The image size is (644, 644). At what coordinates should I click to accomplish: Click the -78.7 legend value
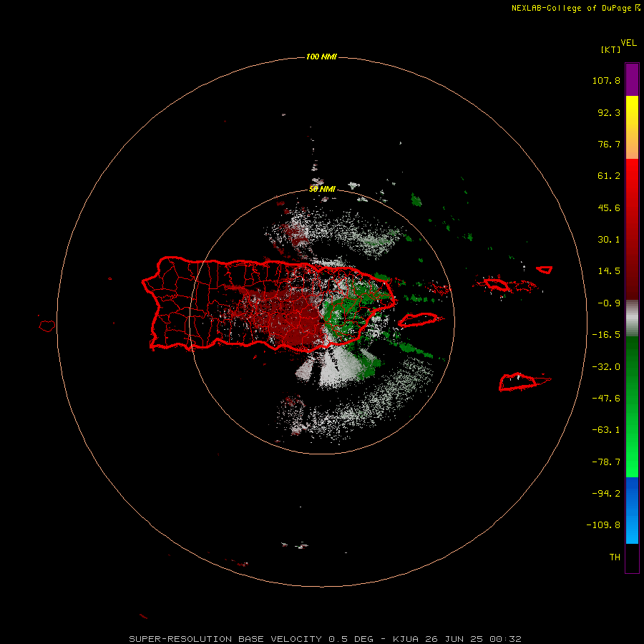[606, 462]
